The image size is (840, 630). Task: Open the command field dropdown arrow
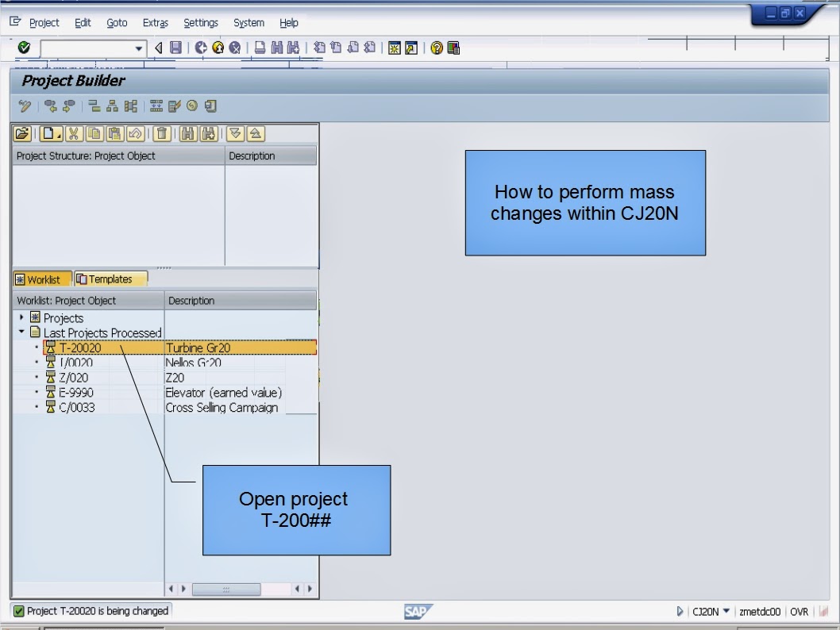(x=139, y=48)
